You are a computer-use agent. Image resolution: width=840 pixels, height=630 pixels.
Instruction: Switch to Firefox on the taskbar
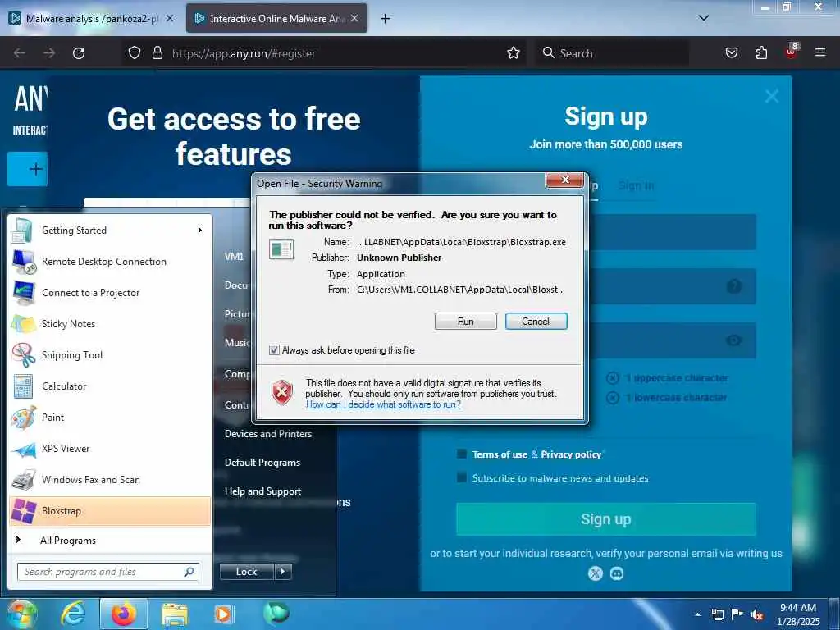tap(124, 614)
